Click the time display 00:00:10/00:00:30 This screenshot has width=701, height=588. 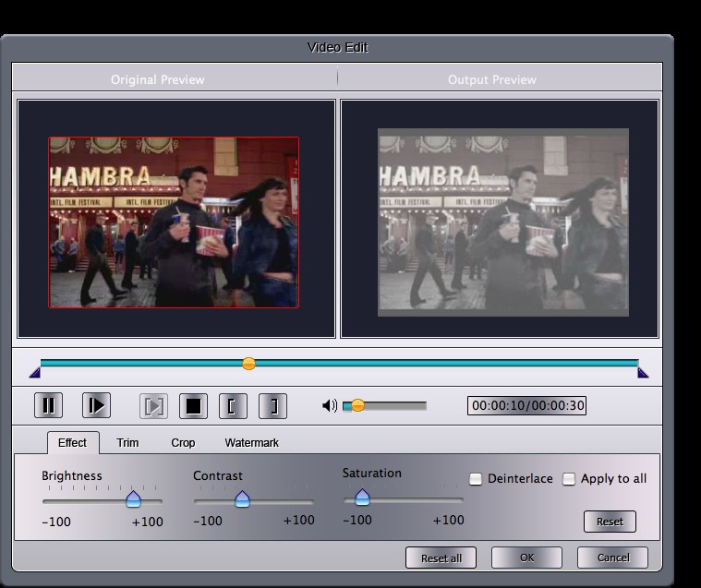pyautogui.click(x=526, y=406)
